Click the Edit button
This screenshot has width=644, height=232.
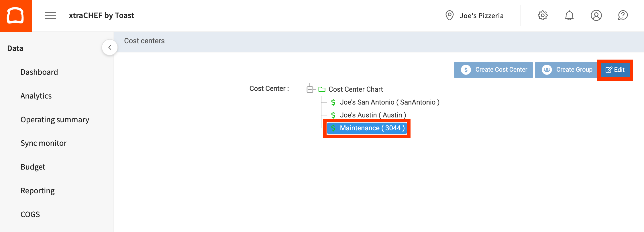[x=615, y=70]
